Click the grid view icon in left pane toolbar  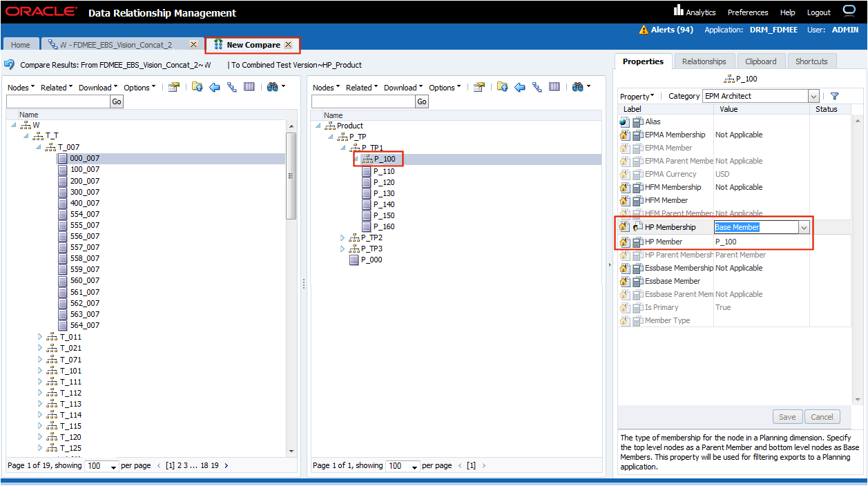click(x=249, y=87)
